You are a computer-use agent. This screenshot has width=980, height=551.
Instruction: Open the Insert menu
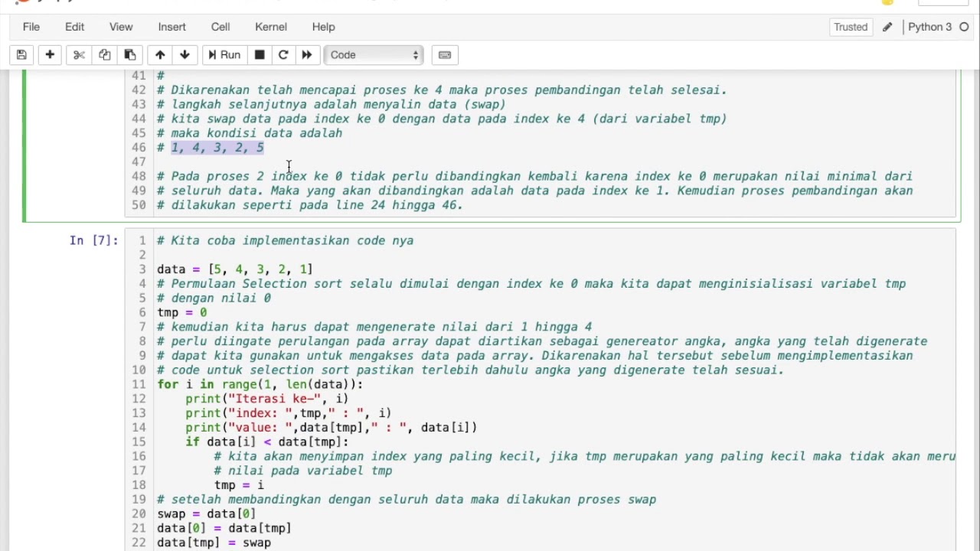[x=172, y=27]
